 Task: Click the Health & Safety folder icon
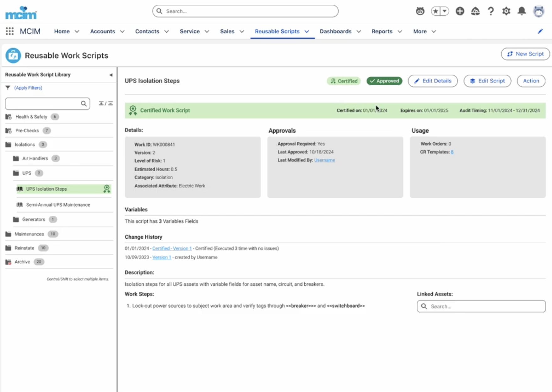point(8,117)
